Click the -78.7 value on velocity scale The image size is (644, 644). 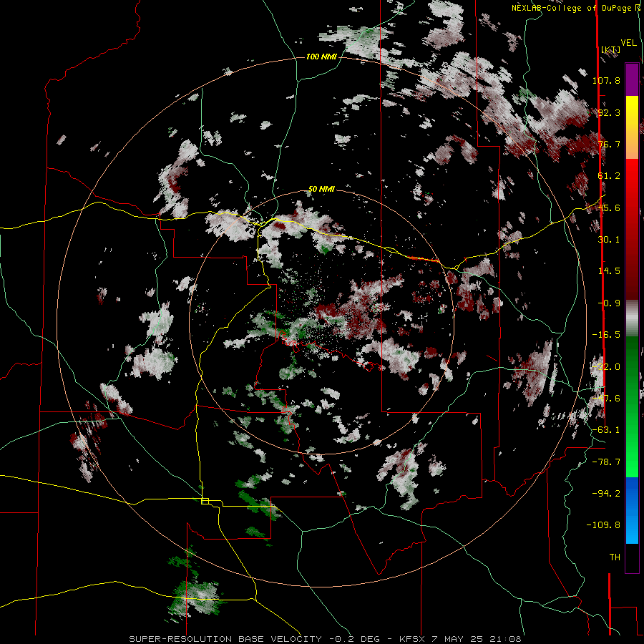click(x=606, y=462)
